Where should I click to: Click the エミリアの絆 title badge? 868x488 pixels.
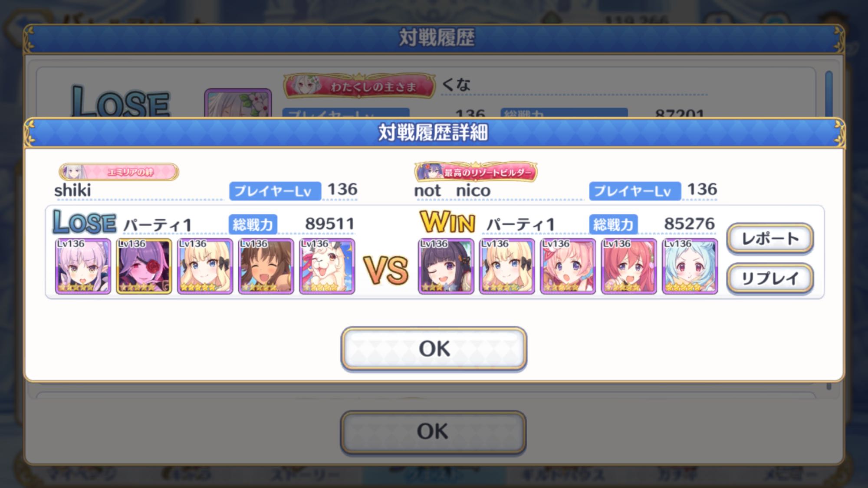pyautogui.click(x=119, y=172)
